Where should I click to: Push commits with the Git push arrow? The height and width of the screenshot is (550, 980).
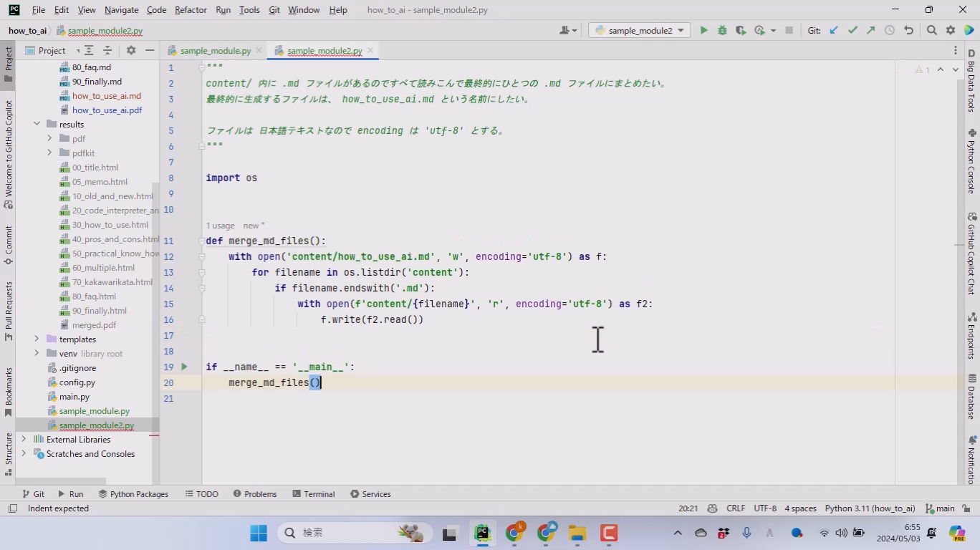tap(870, 30)
